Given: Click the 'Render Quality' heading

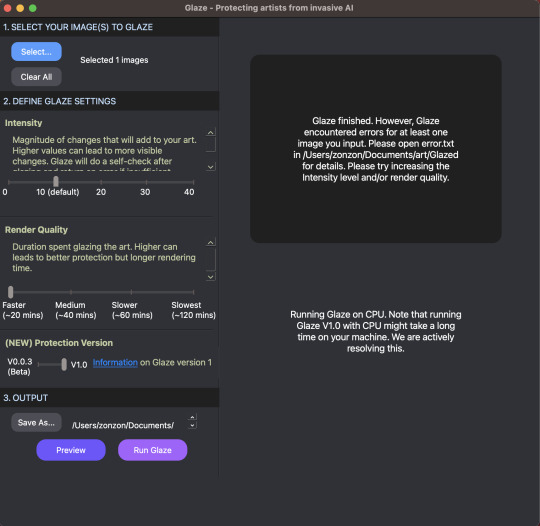Looking at the screenshot, I should click(36, 230).
